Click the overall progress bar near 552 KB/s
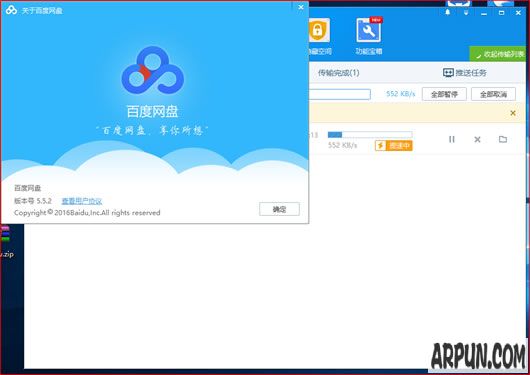Viewport: 530px width, 375px height. 340,94
